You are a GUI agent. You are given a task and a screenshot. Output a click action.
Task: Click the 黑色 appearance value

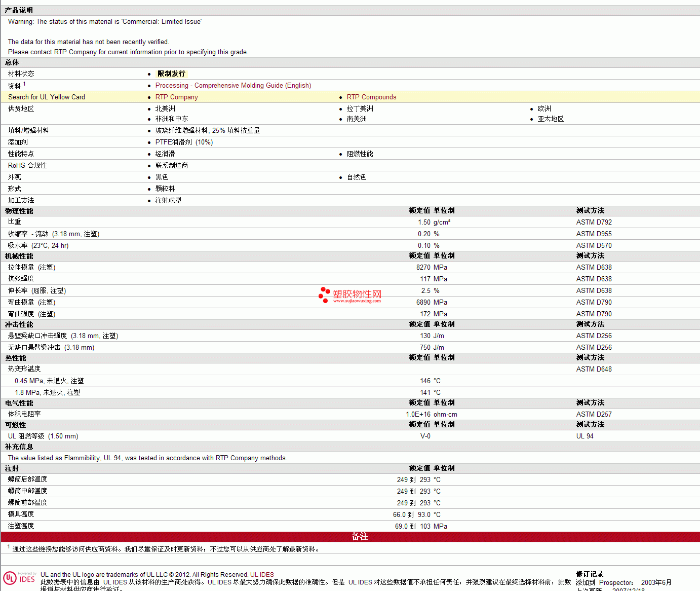click(x=162, y=177)
